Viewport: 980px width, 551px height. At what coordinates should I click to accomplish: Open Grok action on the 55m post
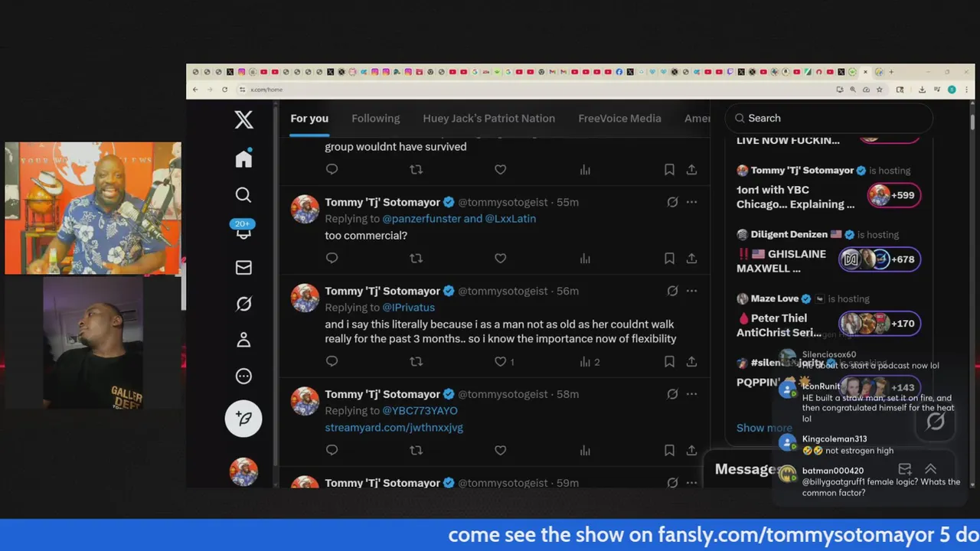[x=672, y=202]
